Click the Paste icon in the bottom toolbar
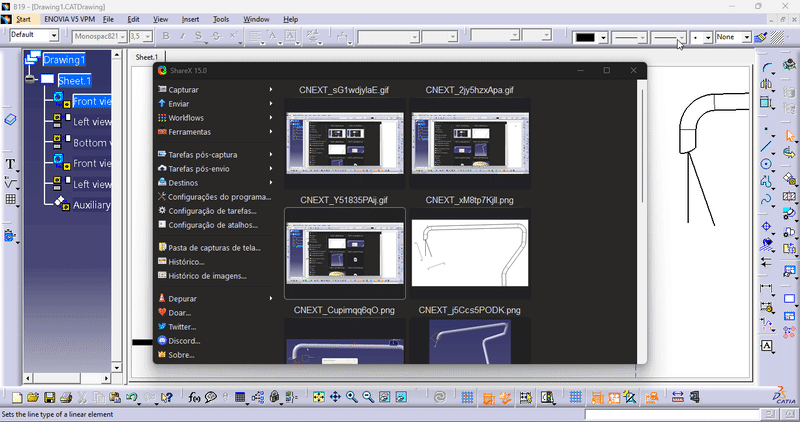This screenshot has width=800, height=422. point(115,397)
